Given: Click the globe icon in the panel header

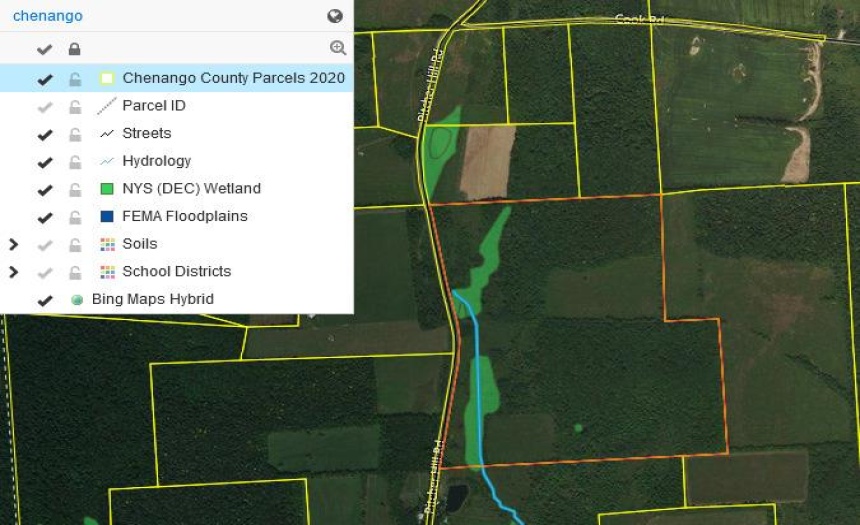Looking at the screenshot, I should pos(335,16).
